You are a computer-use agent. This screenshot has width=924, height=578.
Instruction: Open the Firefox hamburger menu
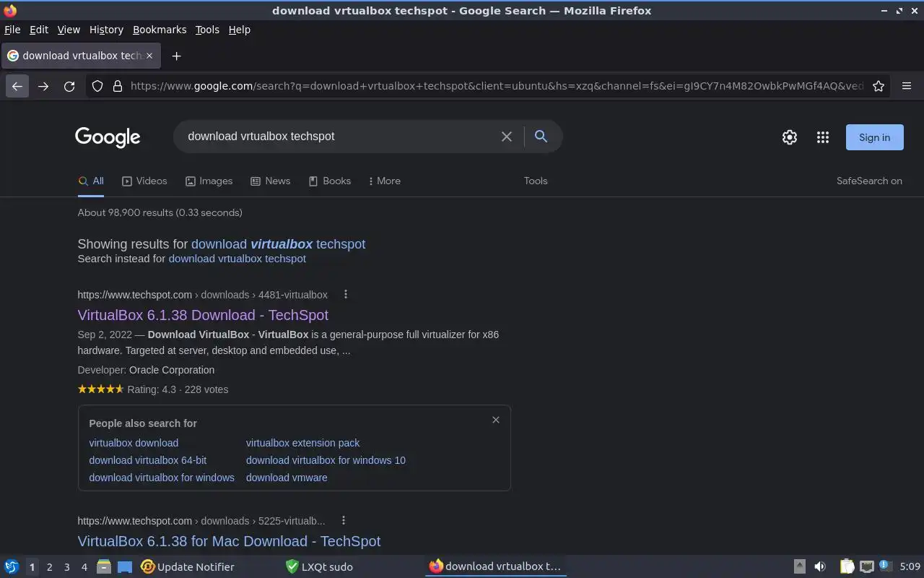click(907, 86)
